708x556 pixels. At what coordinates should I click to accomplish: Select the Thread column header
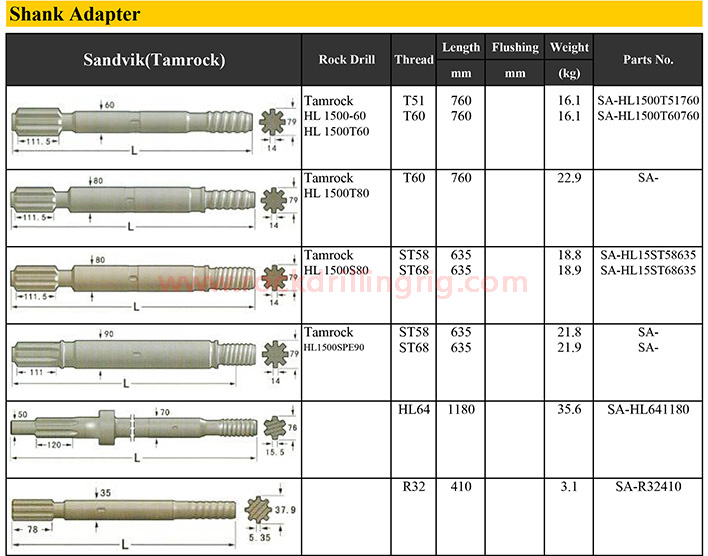[413, 60]
